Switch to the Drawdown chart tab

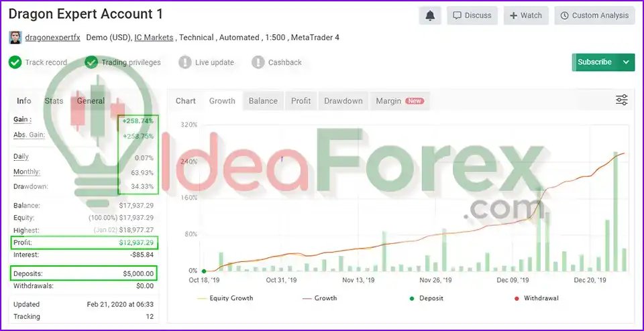click(343, 101)
